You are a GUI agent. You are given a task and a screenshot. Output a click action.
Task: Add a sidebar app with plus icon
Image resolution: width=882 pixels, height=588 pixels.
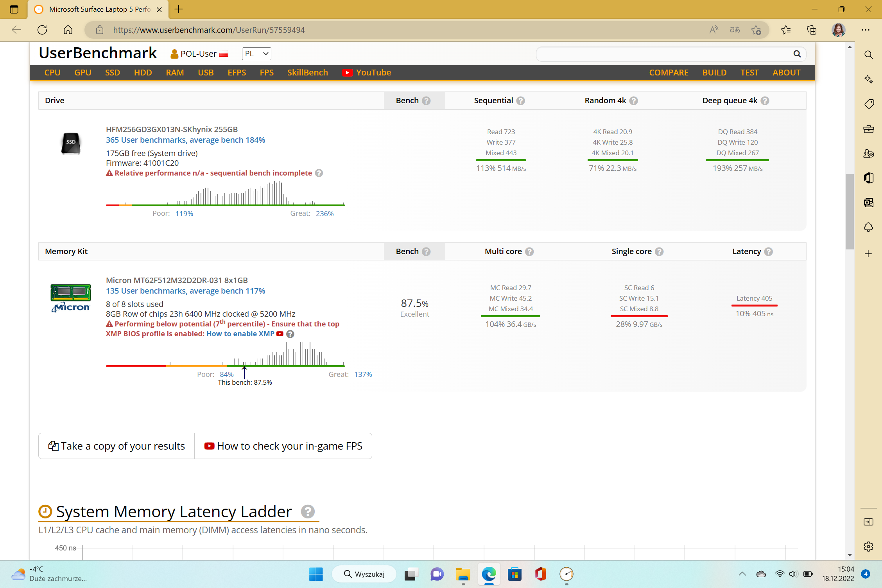point(869,254)
